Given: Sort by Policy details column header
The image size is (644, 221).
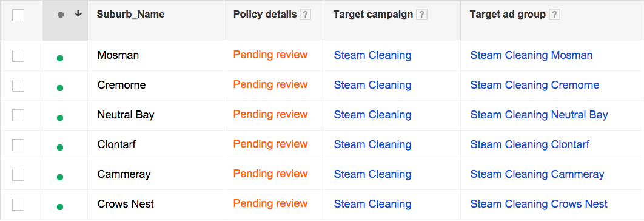Looking at the screenshot, I should pyautogui.click(x=265, y=15).
